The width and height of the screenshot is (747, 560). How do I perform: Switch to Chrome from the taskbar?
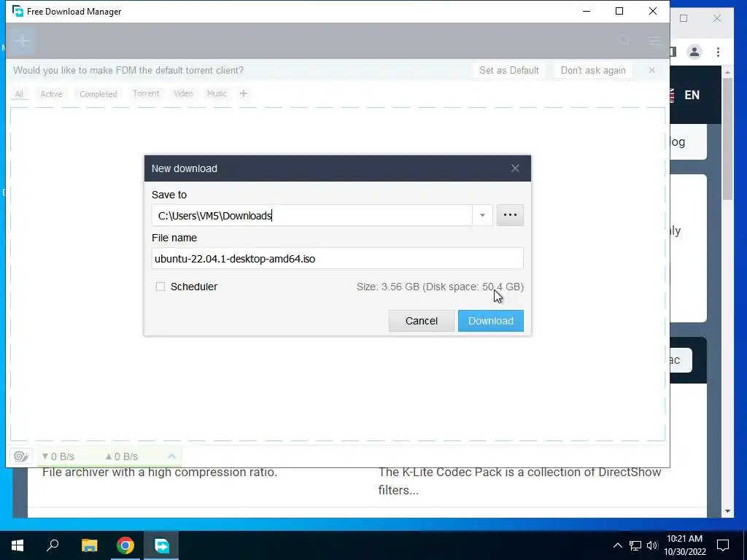point(125,545)
